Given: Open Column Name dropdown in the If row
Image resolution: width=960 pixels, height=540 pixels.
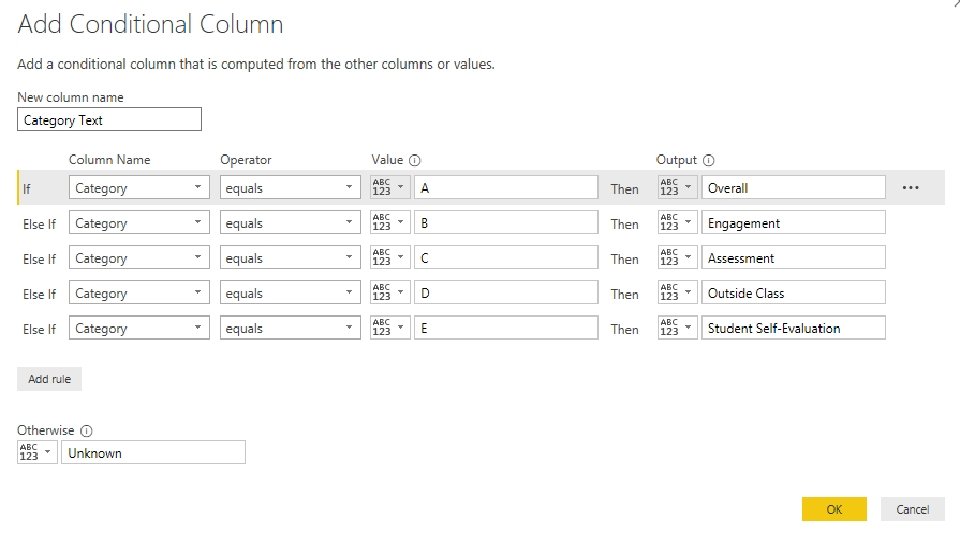Looking at the screenshot, I should tap(139, 188).
